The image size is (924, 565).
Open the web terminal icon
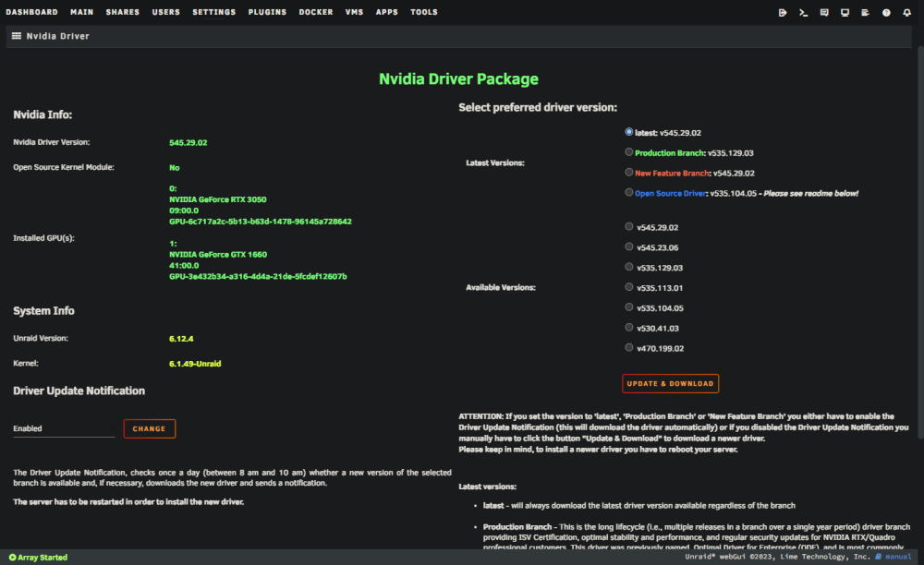803,12
